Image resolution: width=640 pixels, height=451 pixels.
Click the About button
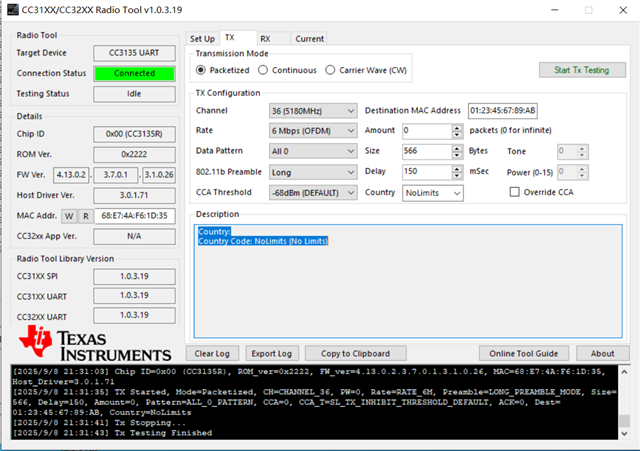coord(602,353)
